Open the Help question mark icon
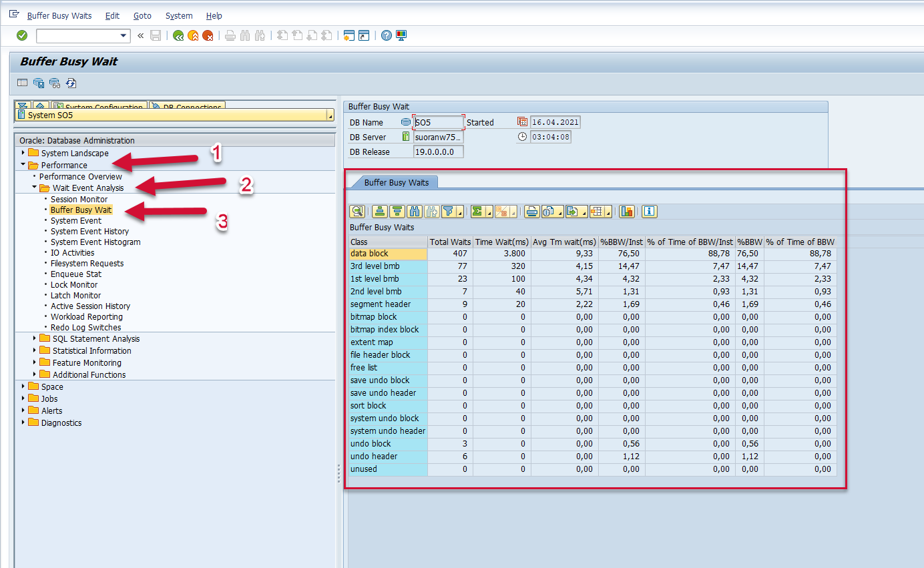 (386, 35)
